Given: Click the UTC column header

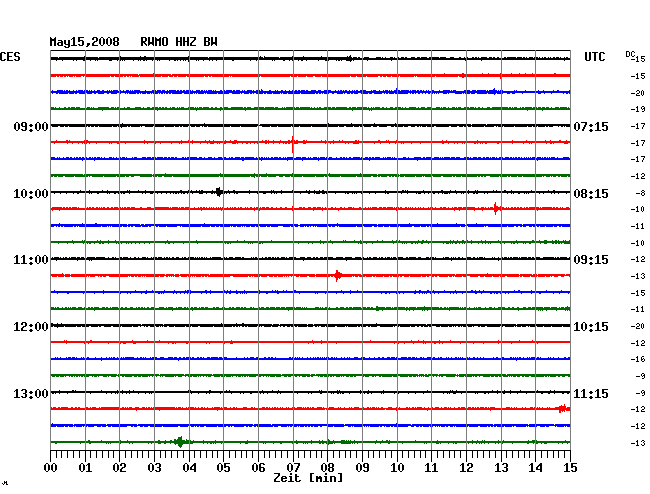Looking at the screenshot, I should coord(594,57).
